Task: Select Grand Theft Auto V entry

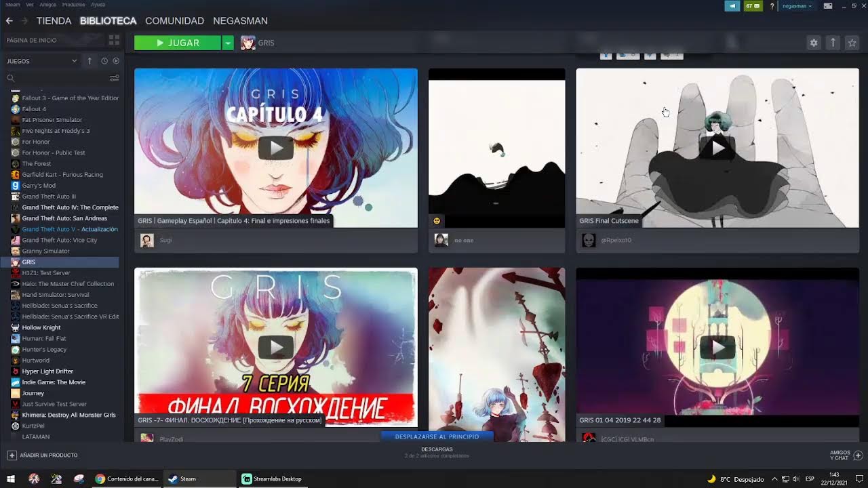Action: click(x=70, y=229)
